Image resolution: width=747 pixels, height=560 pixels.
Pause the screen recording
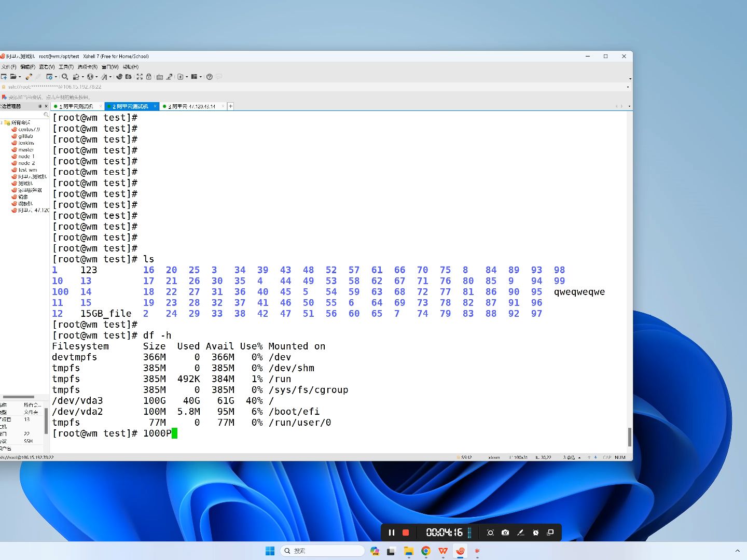click(392, 533)
